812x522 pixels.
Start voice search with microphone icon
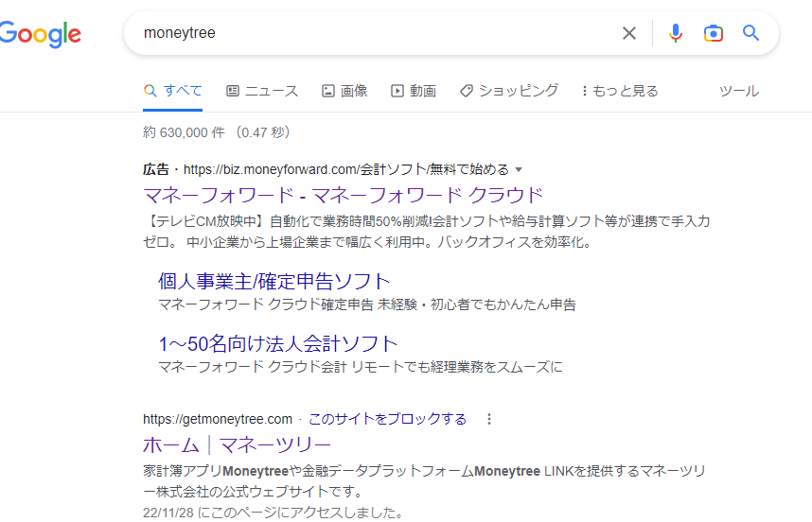[676, 33]
